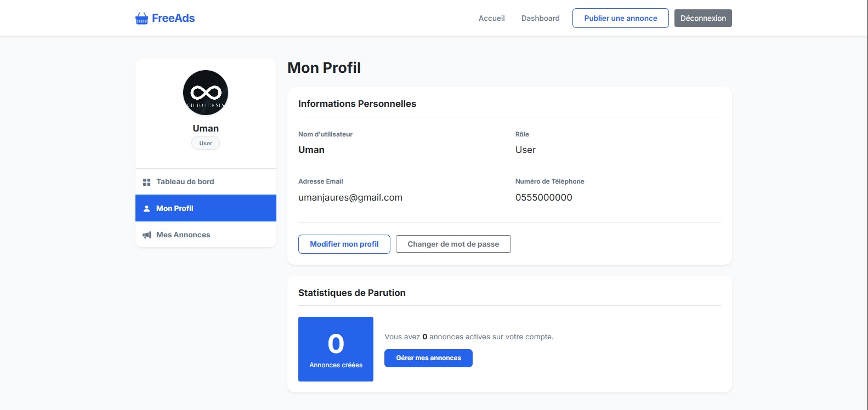Open Tableau de bord in the sidebar
868x410 pixels.
pos(206,181)
